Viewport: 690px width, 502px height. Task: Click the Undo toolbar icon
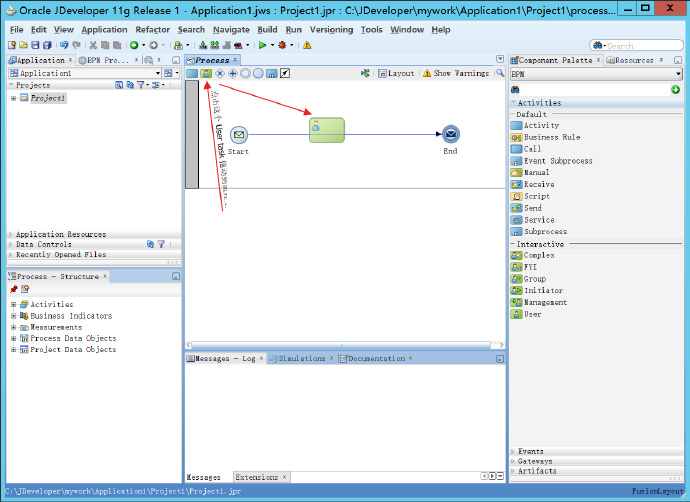tap(64, 45)
